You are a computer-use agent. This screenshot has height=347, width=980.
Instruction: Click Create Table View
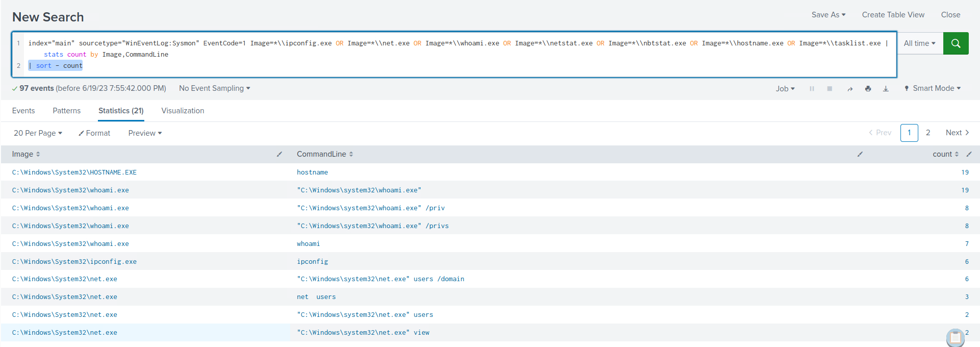tap(893, 15)
